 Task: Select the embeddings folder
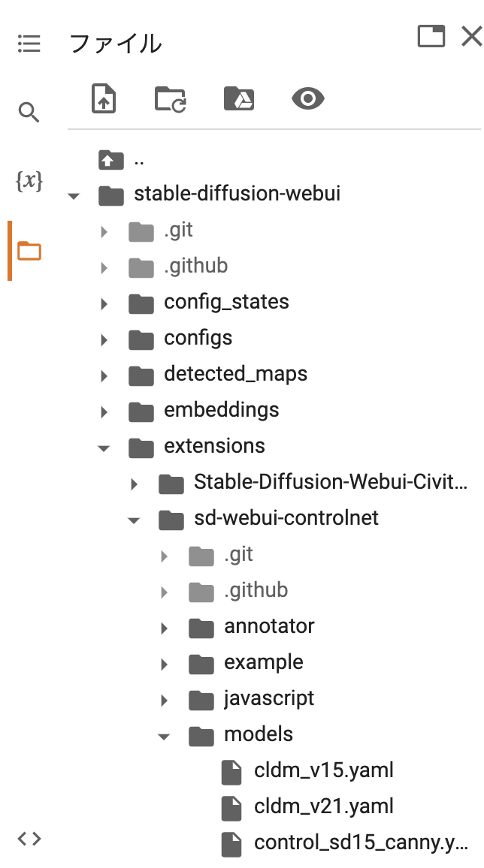tap(222, 410)
